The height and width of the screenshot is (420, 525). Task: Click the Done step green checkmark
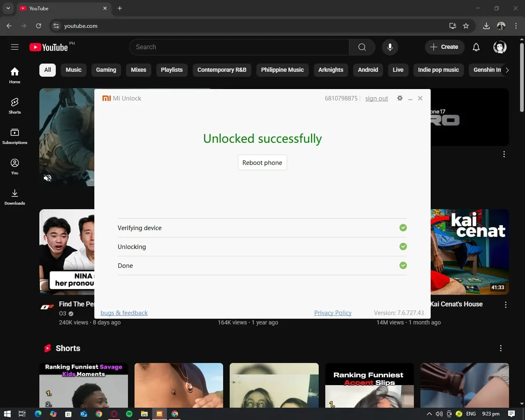click(x=403, y=265)
